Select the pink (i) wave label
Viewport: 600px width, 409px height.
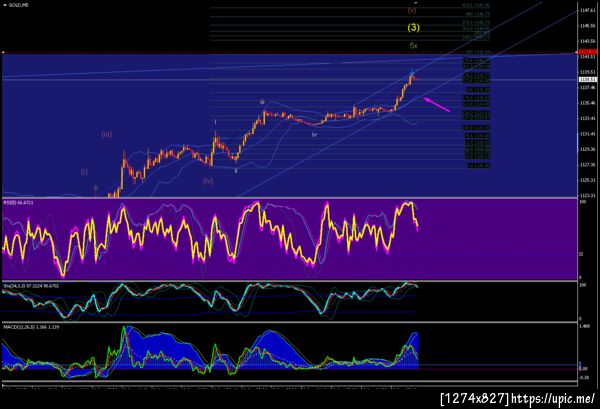(84, 172)
